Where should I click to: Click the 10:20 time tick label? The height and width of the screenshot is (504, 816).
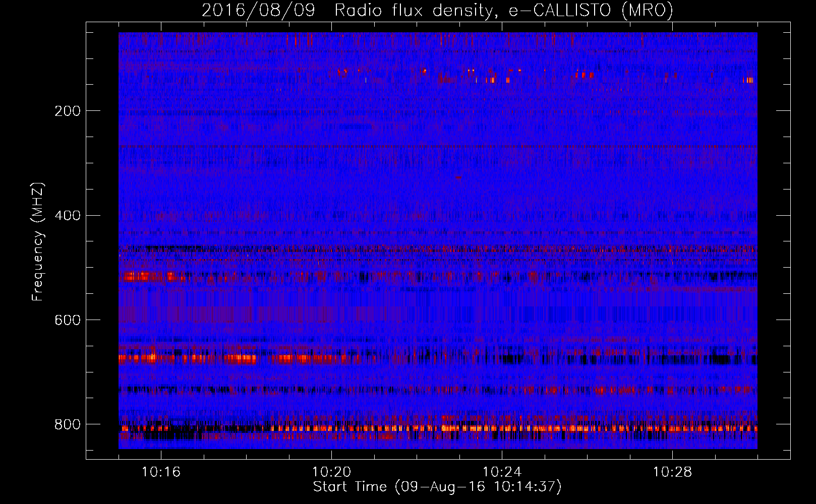331,472
